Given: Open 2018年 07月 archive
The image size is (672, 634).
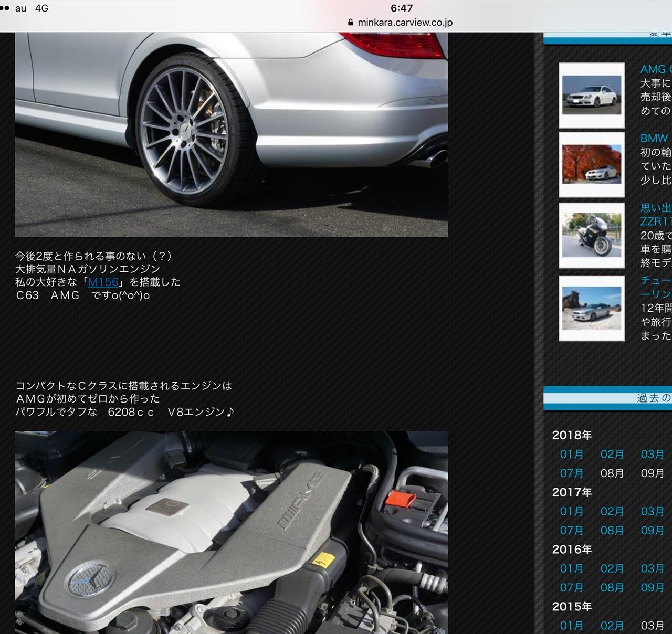Looking at the screenshot, I should click(572, 473).
